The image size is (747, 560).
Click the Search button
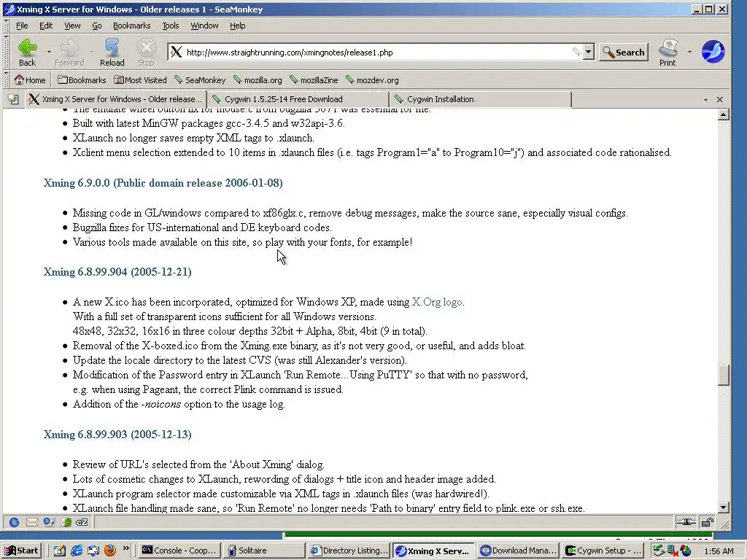pyautogui.click(x=624, y=52)
